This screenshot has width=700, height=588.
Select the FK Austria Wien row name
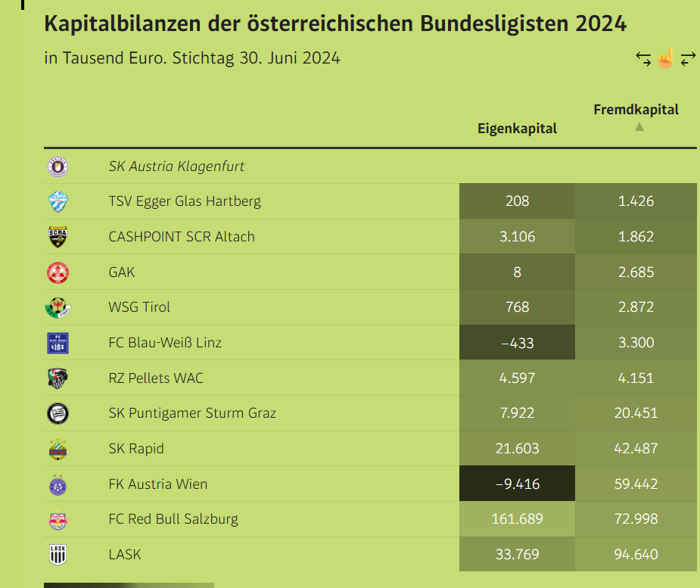click(158, 484)
